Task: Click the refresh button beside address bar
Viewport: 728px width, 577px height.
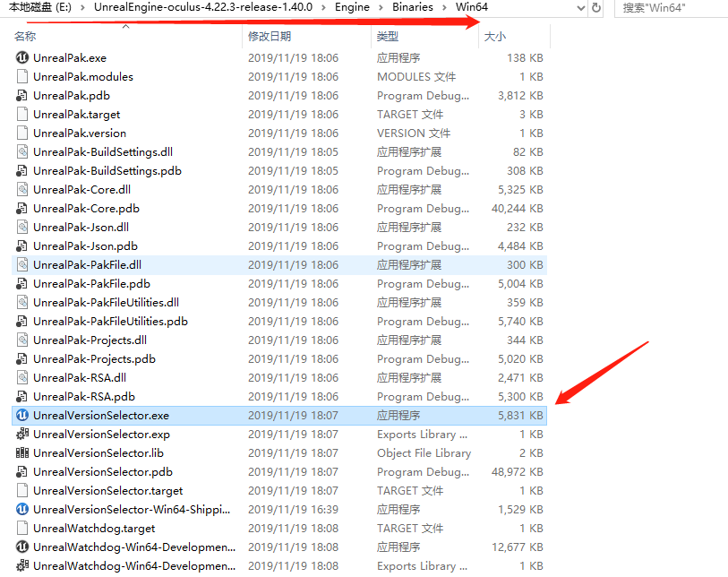Action: 596,7
